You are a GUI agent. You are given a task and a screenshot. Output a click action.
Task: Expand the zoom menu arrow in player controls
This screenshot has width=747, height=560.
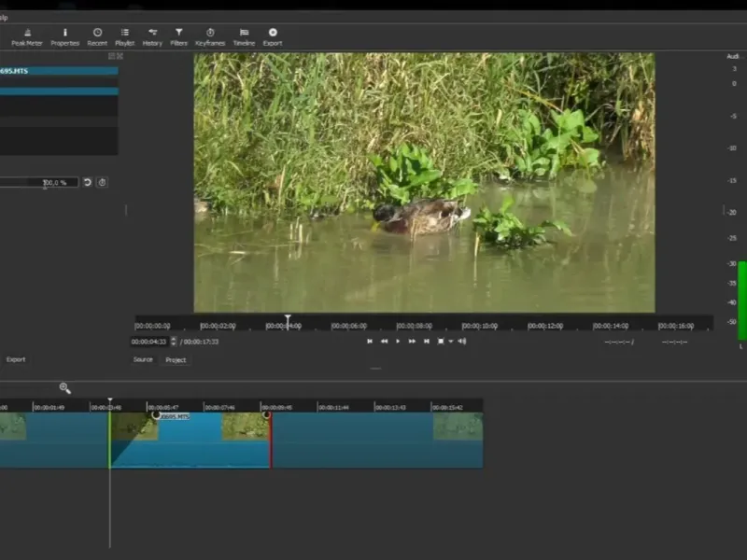pos(450,342)
